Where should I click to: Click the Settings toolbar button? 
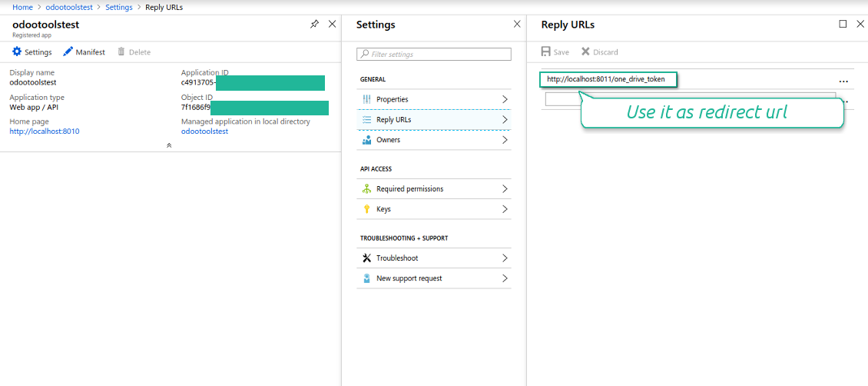tap(32, 52)
